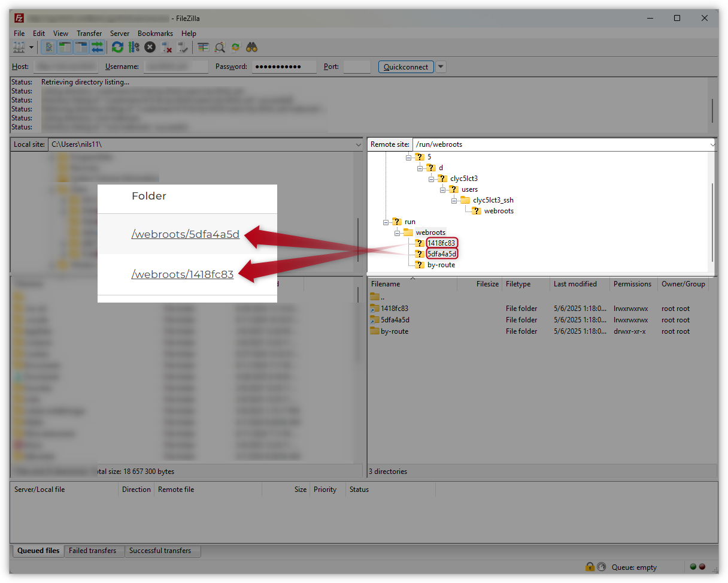Click the /webroots/5dfa4a5d folder link

tap(185, 234)
